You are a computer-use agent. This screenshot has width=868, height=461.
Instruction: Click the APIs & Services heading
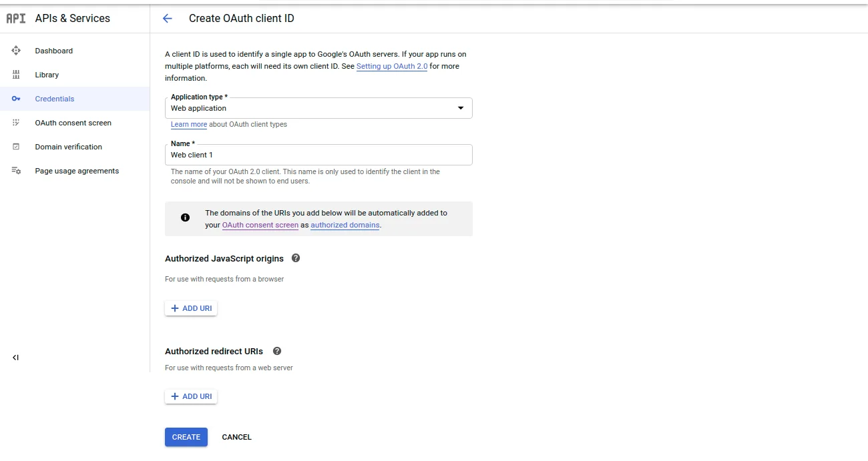pos(73,19)
